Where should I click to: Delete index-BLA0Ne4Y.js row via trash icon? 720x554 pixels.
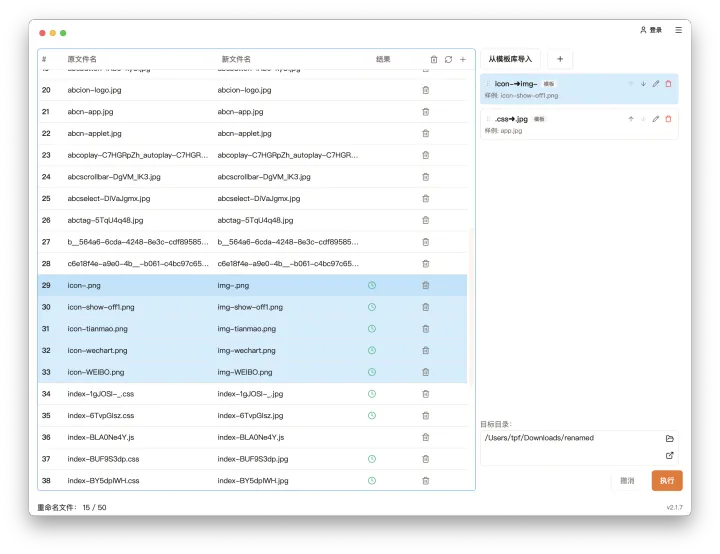[426, 437]
